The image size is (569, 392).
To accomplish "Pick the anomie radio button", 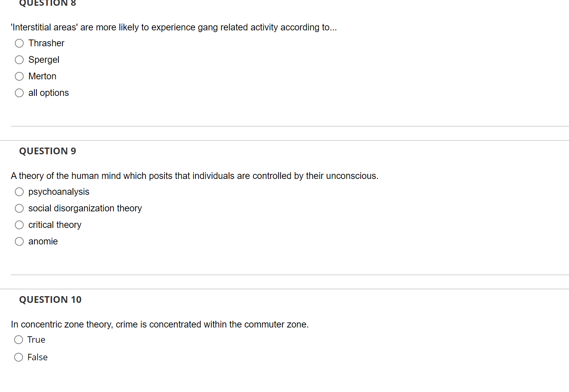I will tap(19, 241).
